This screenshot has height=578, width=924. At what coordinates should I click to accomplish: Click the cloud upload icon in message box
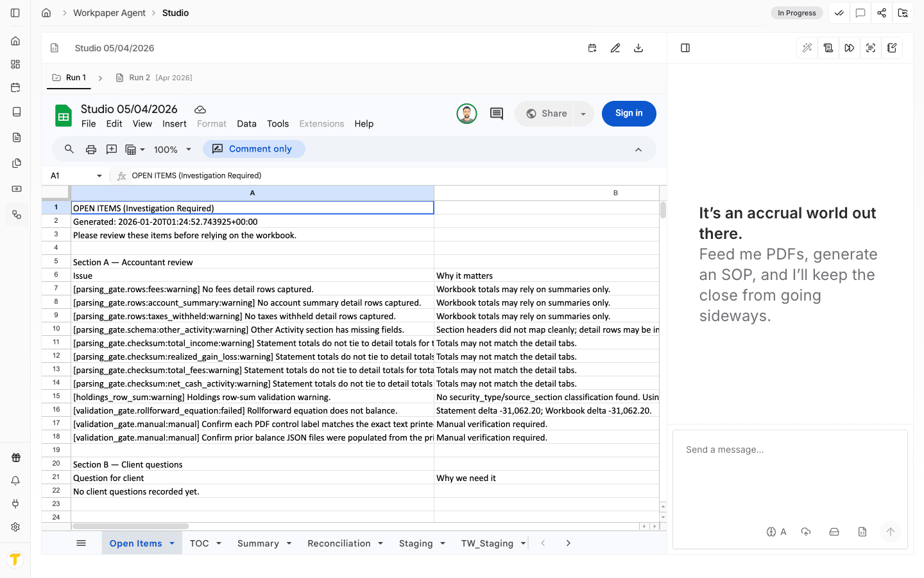click(x=806, y=532)
